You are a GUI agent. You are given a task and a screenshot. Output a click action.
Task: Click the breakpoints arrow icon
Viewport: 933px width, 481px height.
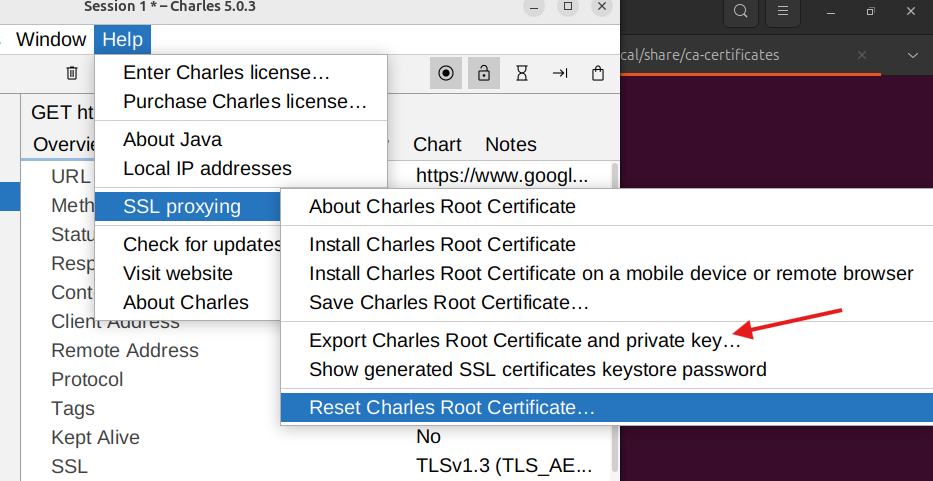pyautogui.click(x=560, y=73)
